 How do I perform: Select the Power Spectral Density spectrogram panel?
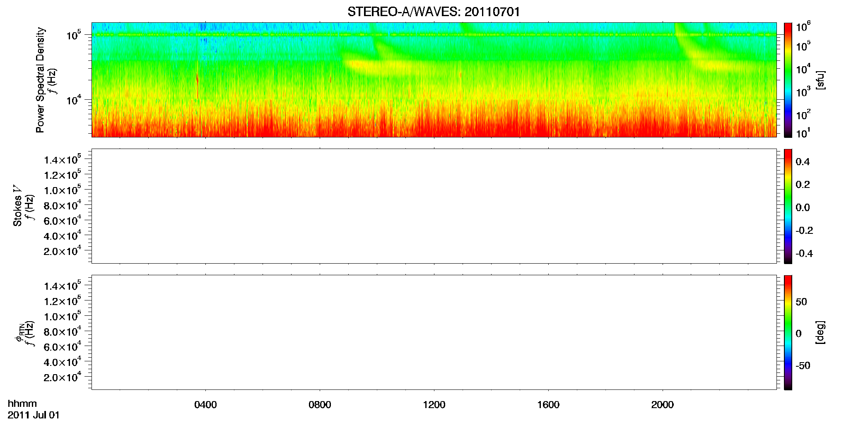click(434, 79)
